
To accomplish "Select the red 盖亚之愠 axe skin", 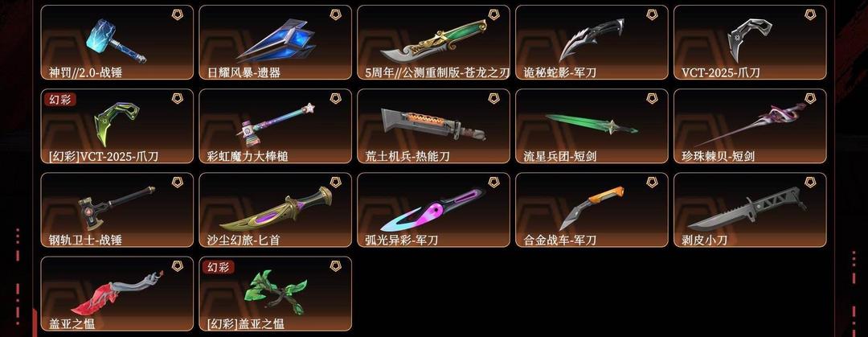I will (117, 294).
